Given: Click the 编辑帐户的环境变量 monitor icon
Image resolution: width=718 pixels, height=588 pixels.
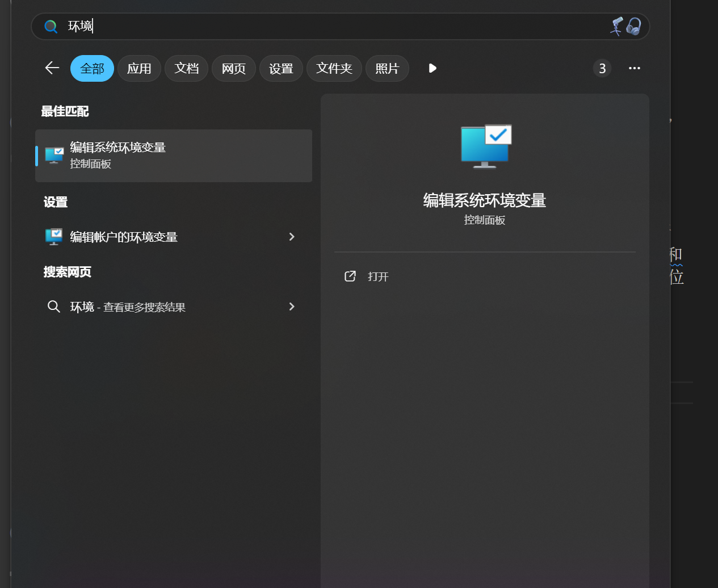Looking at the screenshot, I should pyautogui.click(x=54, y=237).
